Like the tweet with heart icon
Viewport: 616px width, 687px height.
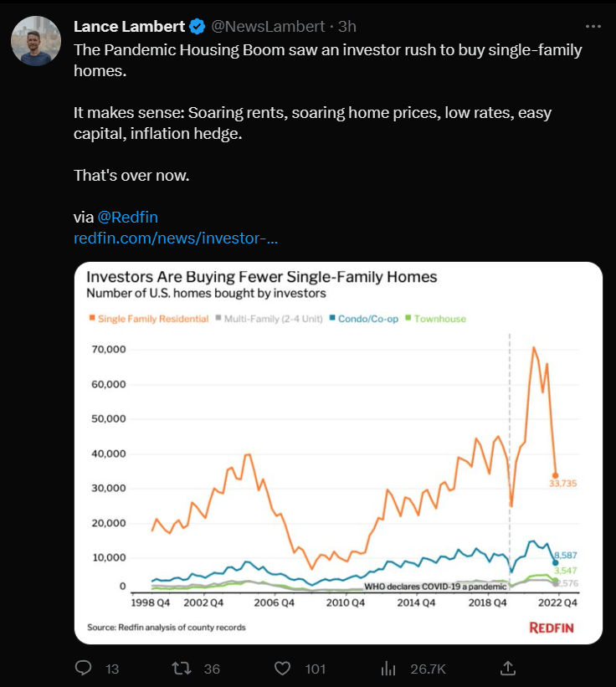(x=282, y=668)
